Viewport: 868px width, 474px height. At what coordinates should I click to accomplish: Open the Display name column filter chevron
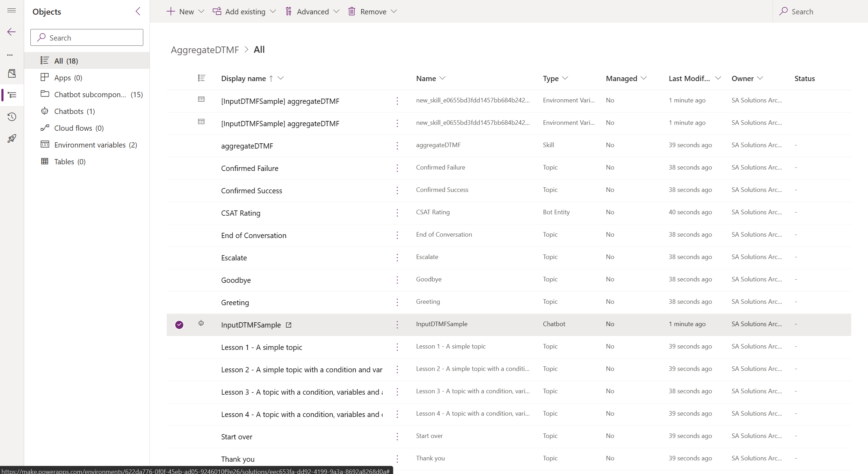point(281,78)
